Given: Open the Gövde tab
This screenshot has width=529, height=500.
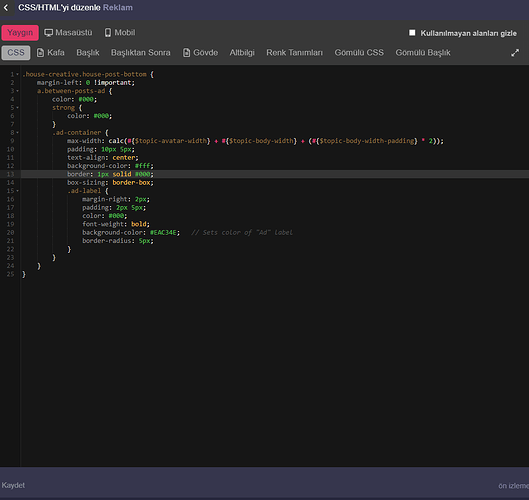Looking at the screenshot, I should point(200,53).
